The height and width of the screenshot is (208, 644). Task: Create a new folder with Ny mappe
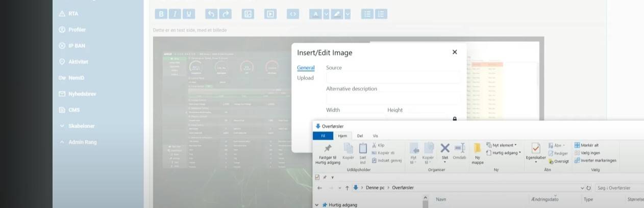click(x=477, y=153)
